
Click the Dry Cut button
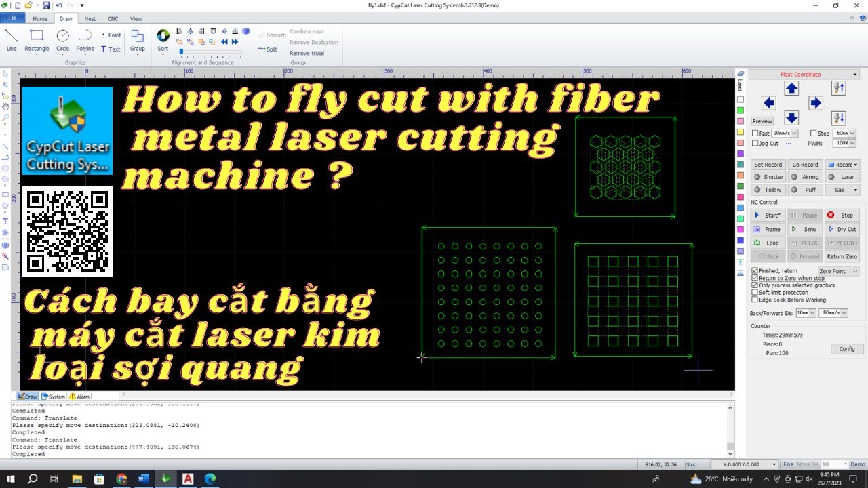pyautogui.click(x=842, y=229)
